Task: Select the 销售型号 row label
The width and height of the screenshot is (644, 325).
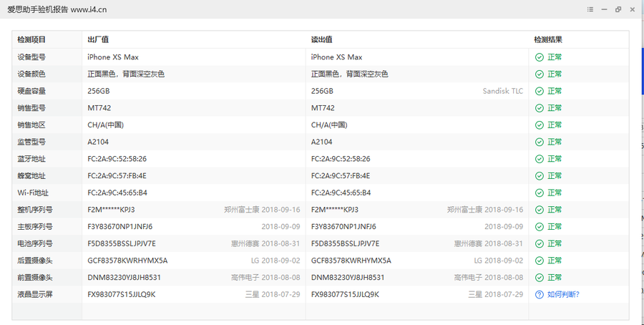Action: pyautogui.click(x=31, y=108)
